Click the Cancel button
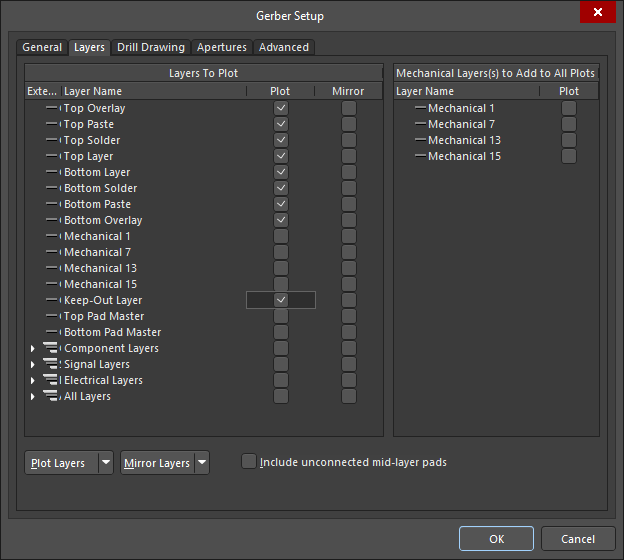 tap(578, 539)
